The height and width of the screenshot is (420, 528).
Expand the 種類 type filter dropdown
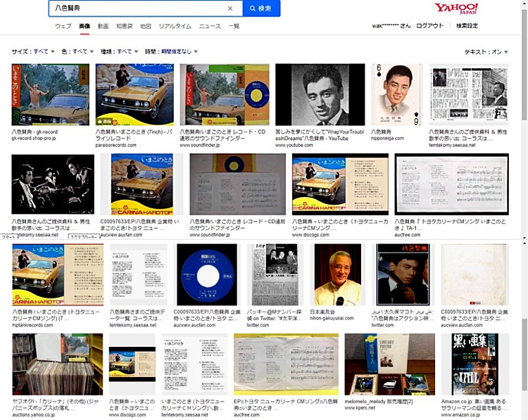click(x=120, y=51)
